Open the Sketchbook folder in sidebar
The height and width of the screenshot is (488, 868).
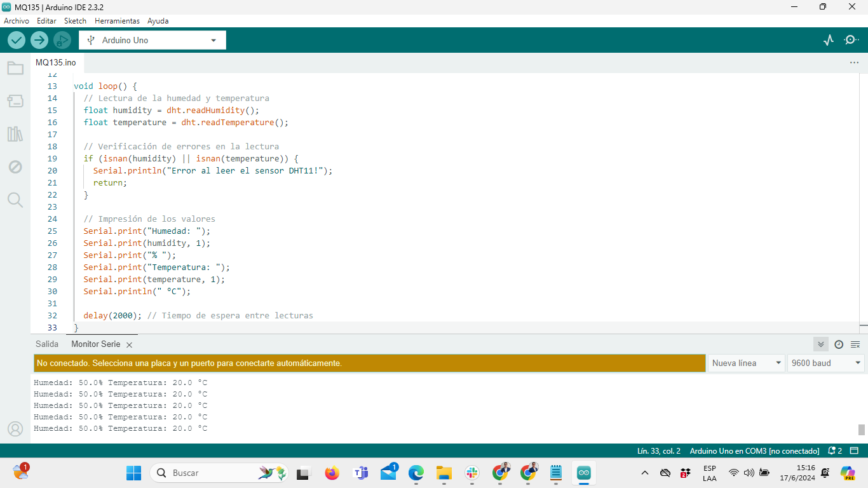click(x=15, y=68)
